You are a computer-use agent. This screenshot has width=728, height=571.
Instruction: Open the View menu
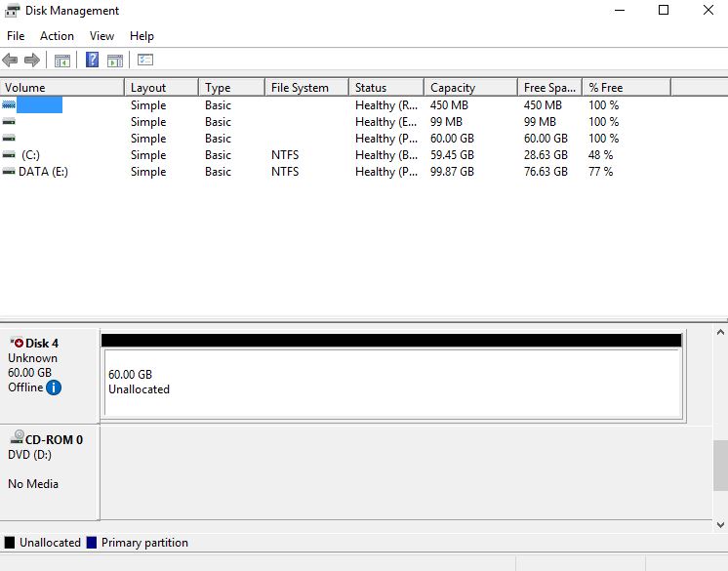(101, 36)
